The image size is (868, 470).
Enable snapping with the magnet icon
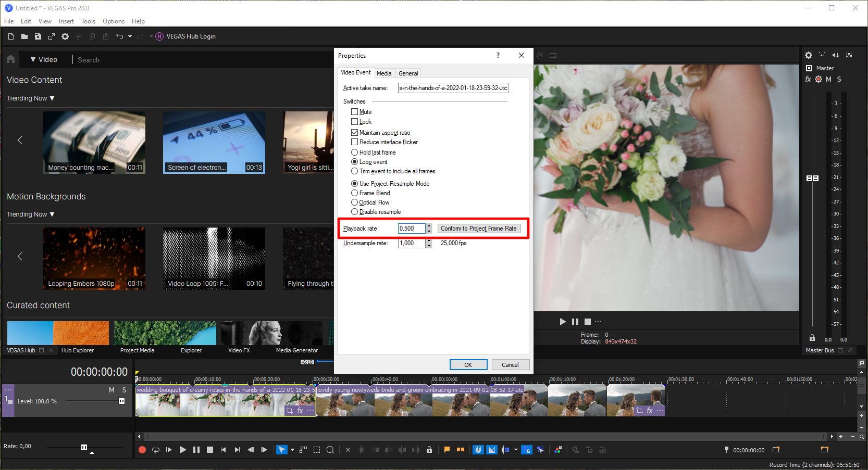pos(478,450)
